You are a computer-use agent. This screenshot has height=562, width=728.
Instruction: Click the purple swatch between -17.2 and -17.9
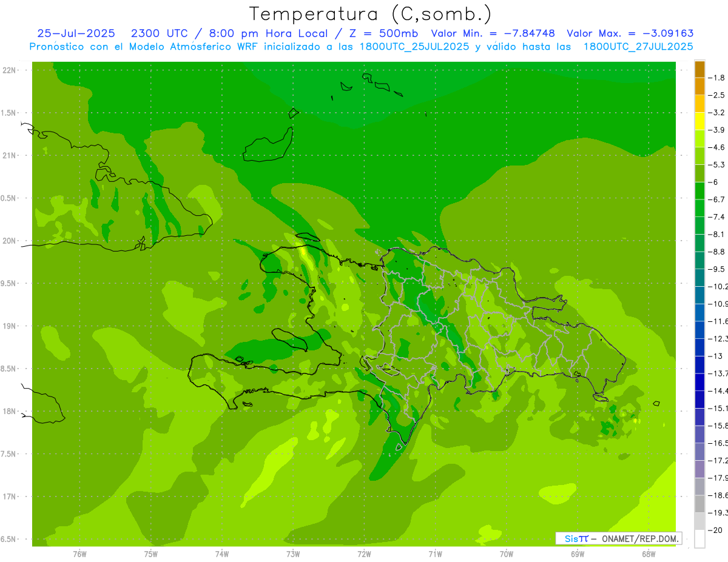click(x=699, y=469)
